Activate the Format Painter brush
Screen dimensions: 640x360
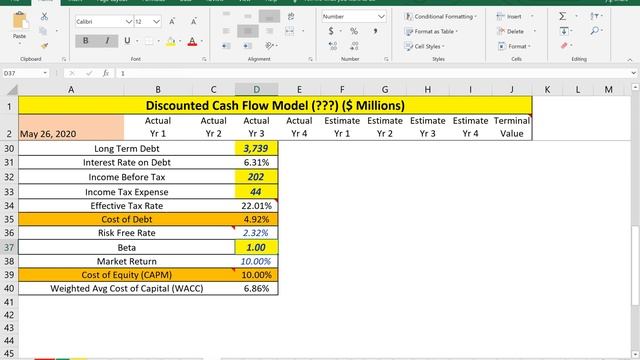point(44,46)
